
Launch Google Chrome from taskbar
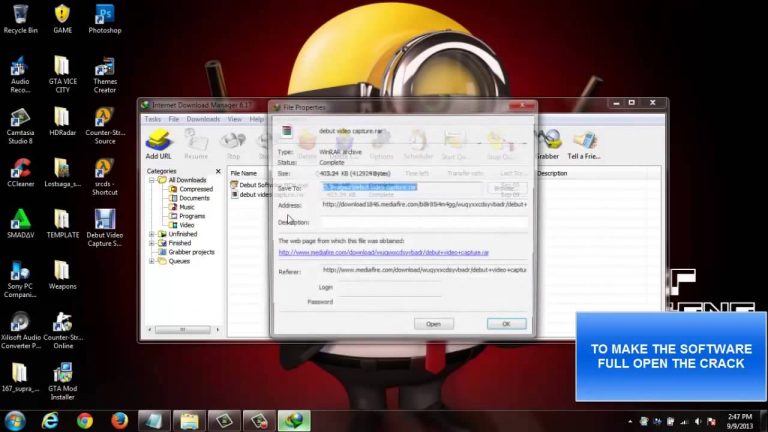tap(85, 421)
